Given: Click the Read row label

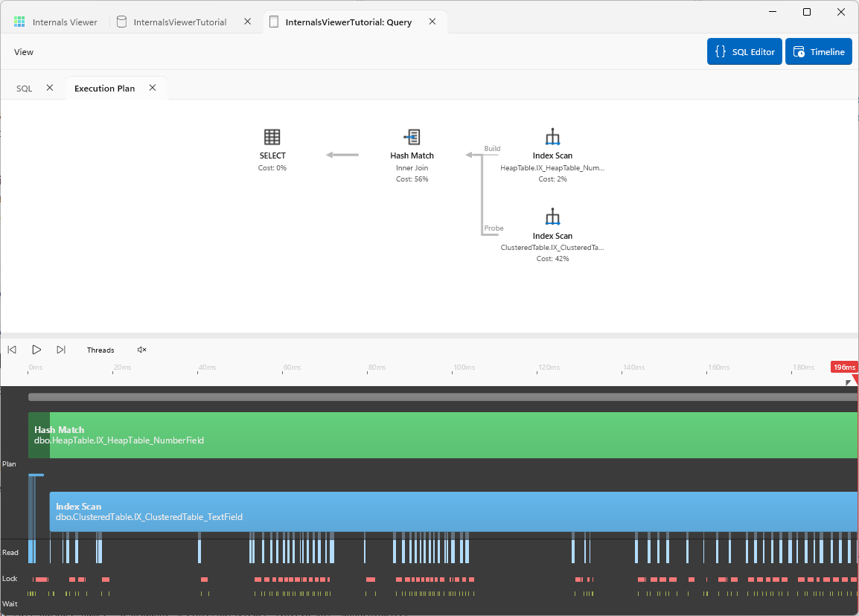Looking at the screenshot, I should pos(10,553).
